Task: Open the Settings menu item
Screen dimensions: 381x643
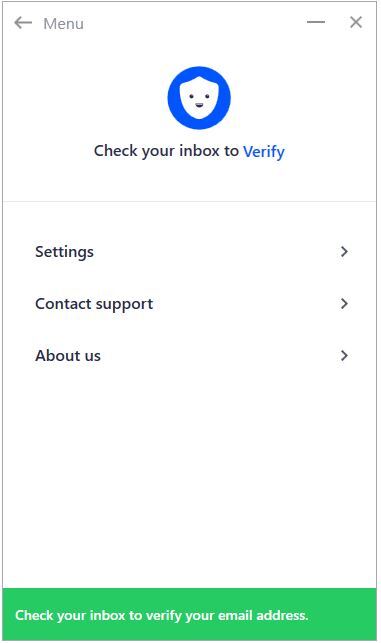Action: tap(192, 251)
